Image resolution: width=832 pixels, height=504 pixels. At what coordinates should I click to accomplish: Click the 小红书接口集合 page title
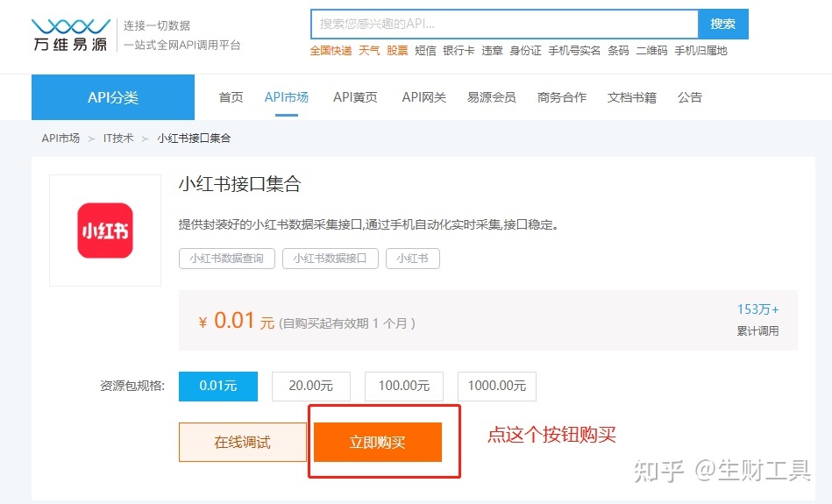point(240,184)
